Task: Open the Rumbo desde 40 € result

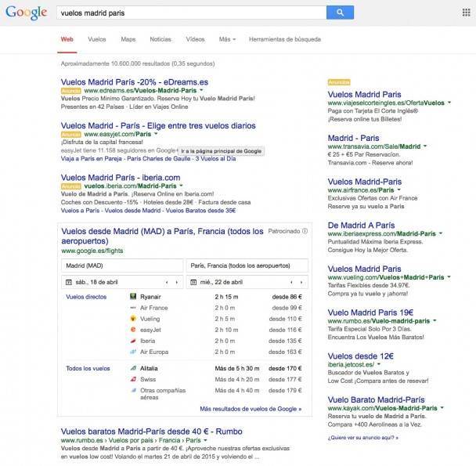Action: coord(151,432)
